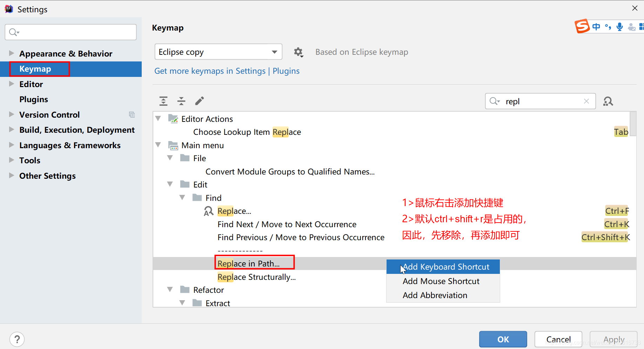Viewport: 644px width, 349px height.
Task: Choose Add Keyboard Shortcut from context menu
Action: (x=445, y=267)
